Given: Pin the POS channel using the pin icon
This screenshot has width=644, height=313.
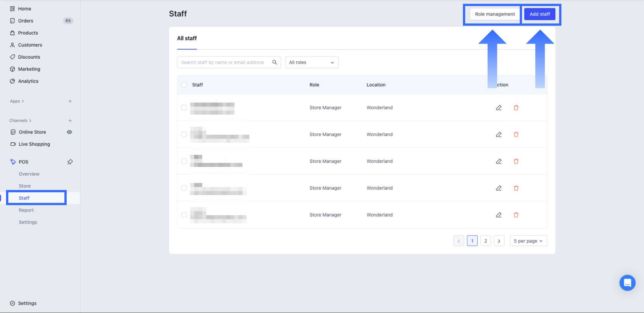Looking at the screenshot, I should 70,162.
